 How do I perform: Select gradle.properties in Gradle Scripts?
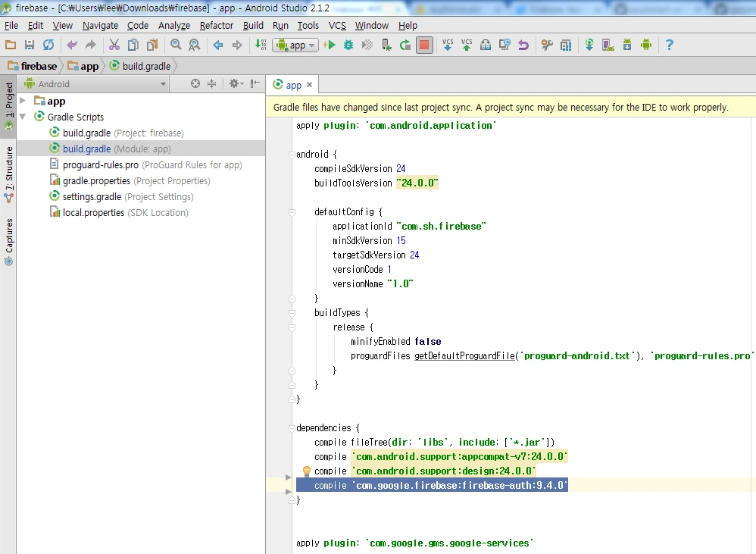[97, 180]
